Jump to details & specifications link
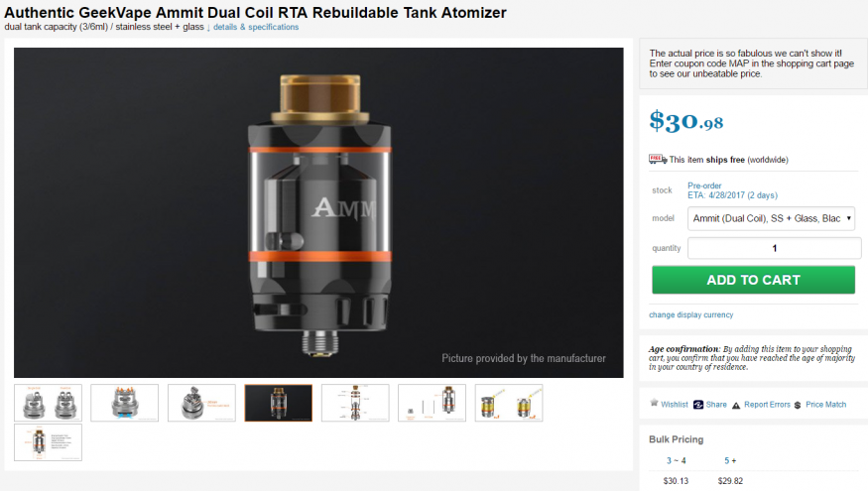This screenshot has width=868, height=491. 256,27
